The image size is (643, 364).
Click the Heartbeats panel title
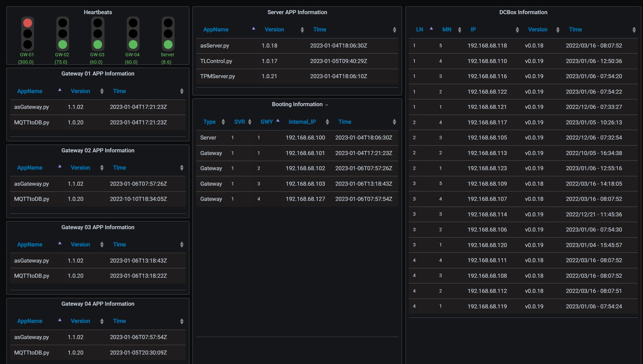click(x=98, y=12)
